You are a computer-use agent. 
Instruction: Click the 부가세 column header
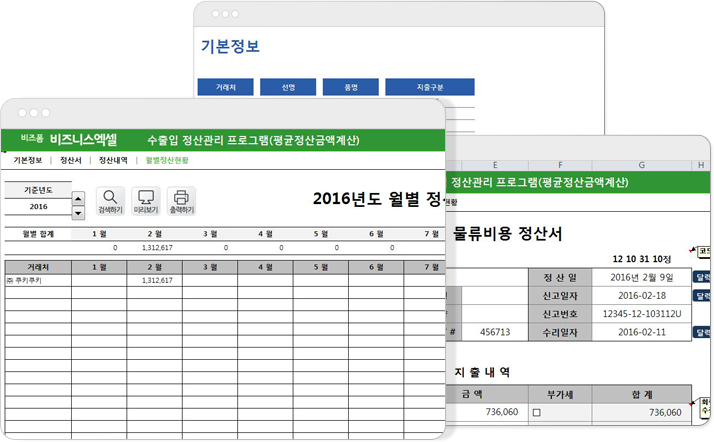tap(560, 395)
